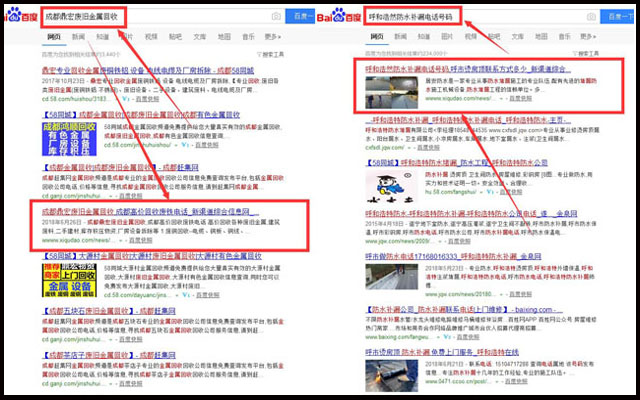Screen dimensions: 640x400
Task: Switch to the 音乐 tab on the right page
Action: 564,36
